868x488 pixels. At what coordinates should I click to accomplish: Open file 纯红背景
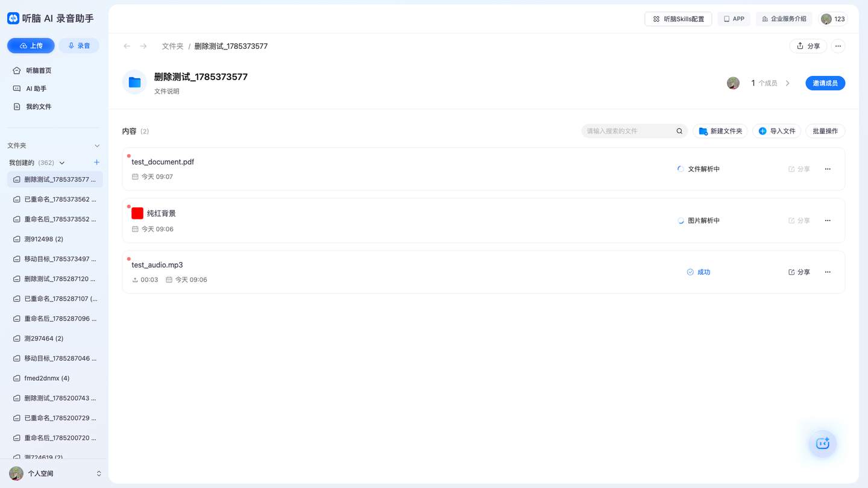[162, 213]
